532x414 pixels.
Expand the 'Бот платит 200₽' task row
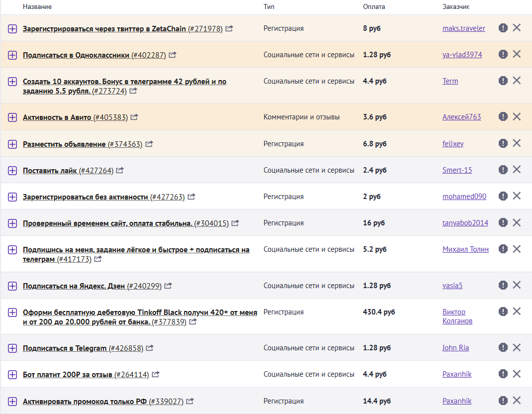pyautogui.click(x=12, y=375)
